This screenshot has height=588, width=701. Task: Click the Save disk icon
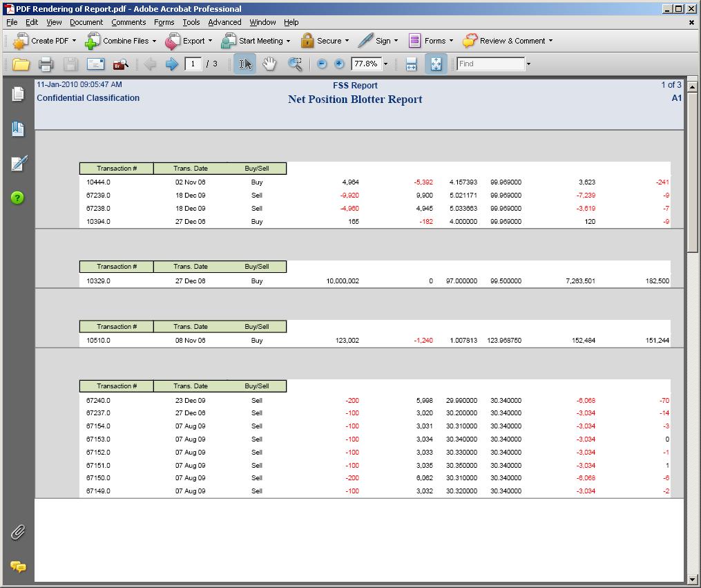(70, 64)
